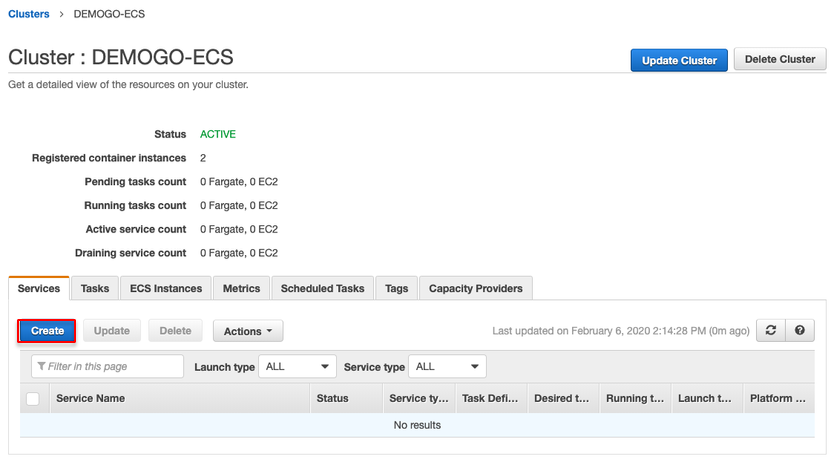Click the Launch t... column header

click(x=705, y=398)
